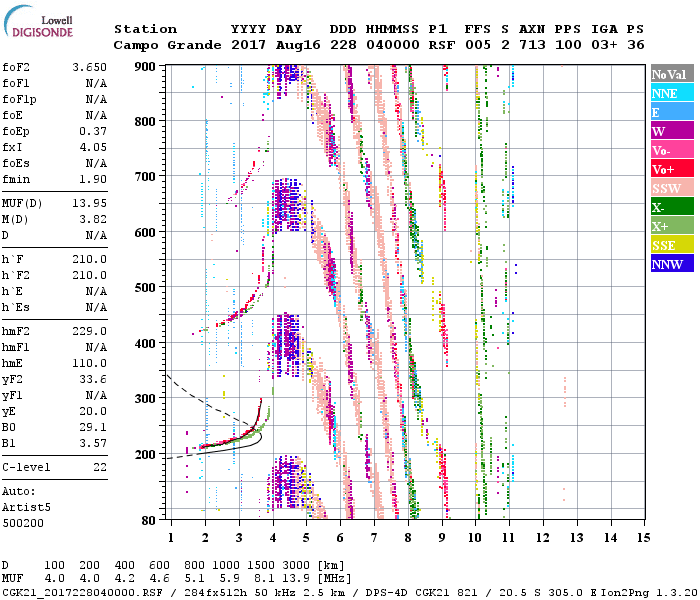This screenshot has height=600, width=700.
Task: Select the X- dark green legend swatch
Action: (672, 207)
